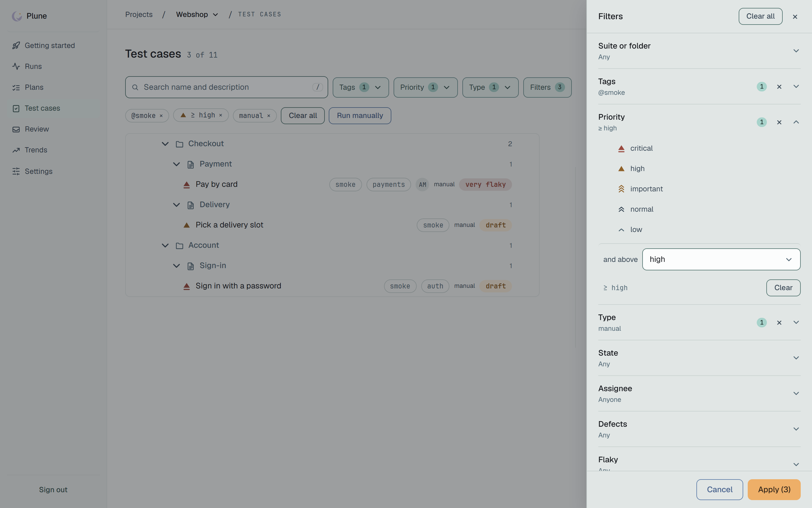Click the Review inbox icon
The height and width of the screenshot is (508, 812).
[x=16, y=129]
